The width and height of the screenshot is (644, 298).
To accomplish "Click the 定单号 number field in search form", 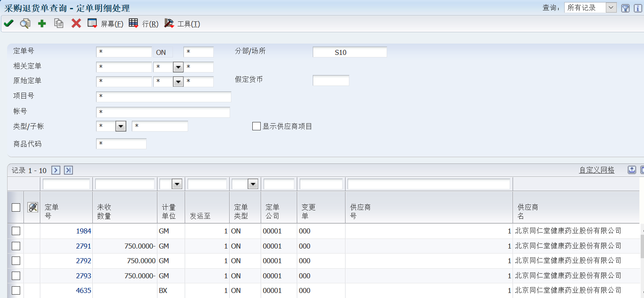I will click(124, 52).
